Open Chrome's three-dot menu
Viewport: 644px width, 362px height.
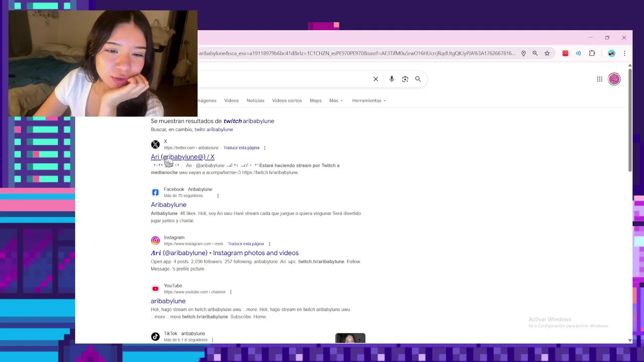[624, 53]
